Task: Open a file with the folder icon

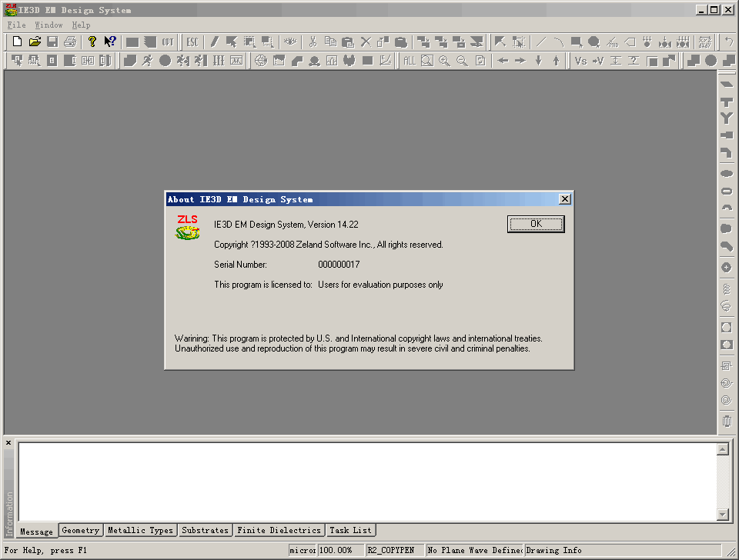Action: point(35,42)
